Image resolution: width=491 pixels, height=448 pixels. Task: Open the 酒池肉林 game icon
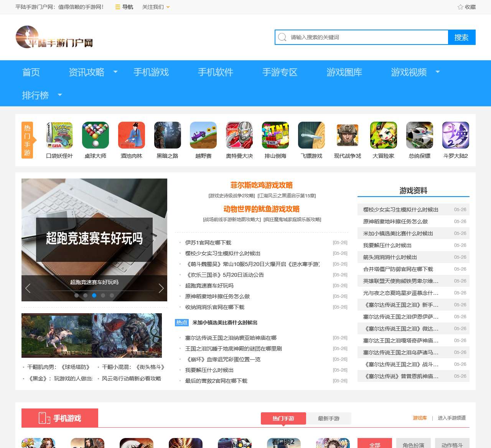coord(132,135)
